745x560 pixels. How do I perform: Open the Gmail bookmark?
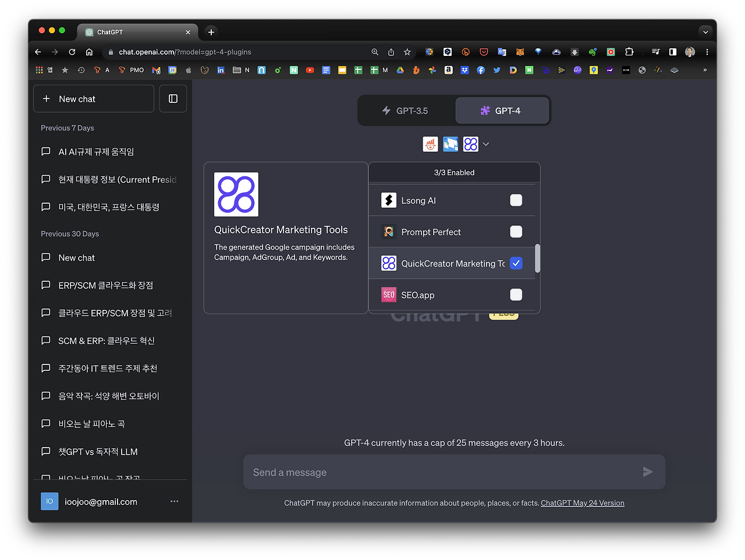[156, 70]
